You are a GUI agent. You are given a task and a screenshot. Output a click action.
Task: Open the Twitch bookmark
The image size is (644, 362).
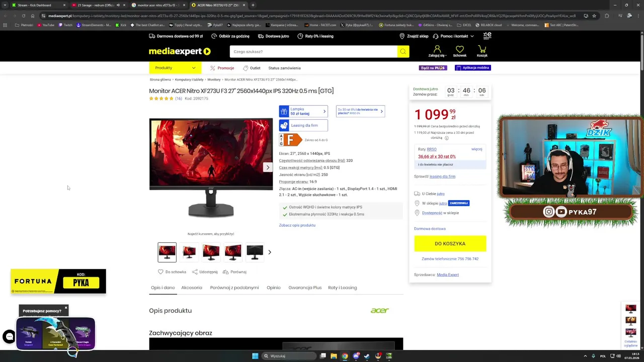coord(65,25)
